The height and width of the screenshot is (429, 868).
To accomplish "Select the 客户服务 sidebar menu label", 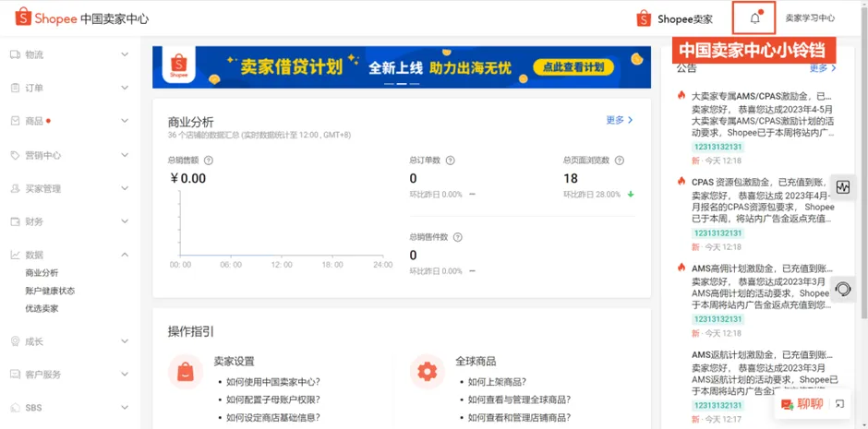I will 43,375.
